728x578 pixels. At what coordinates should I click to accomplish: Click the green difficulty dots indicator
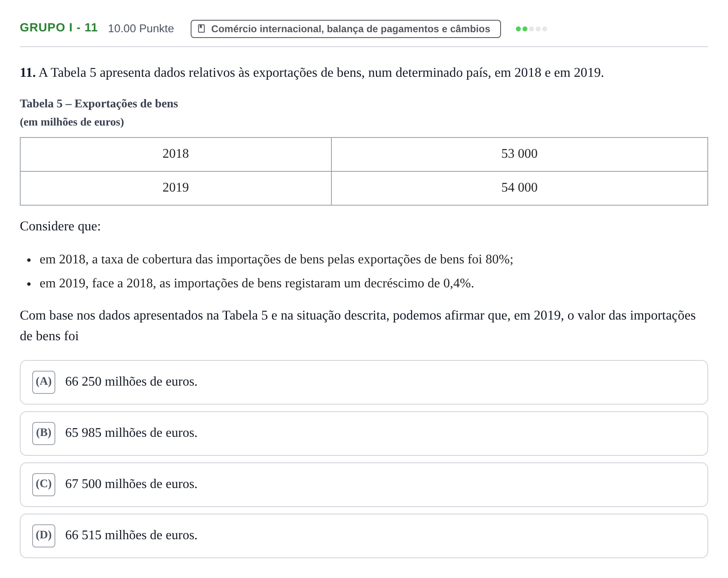tap(531, 29)
